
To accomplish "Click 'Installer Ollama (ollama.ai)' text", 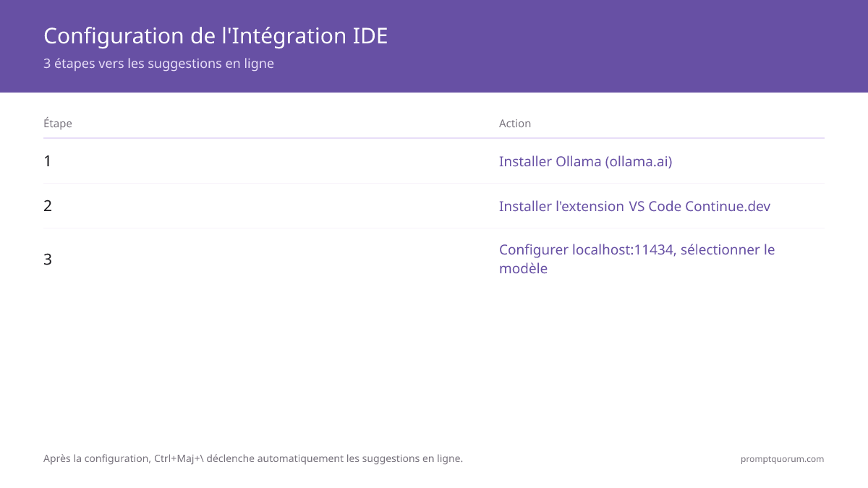I will coord(586,162).
